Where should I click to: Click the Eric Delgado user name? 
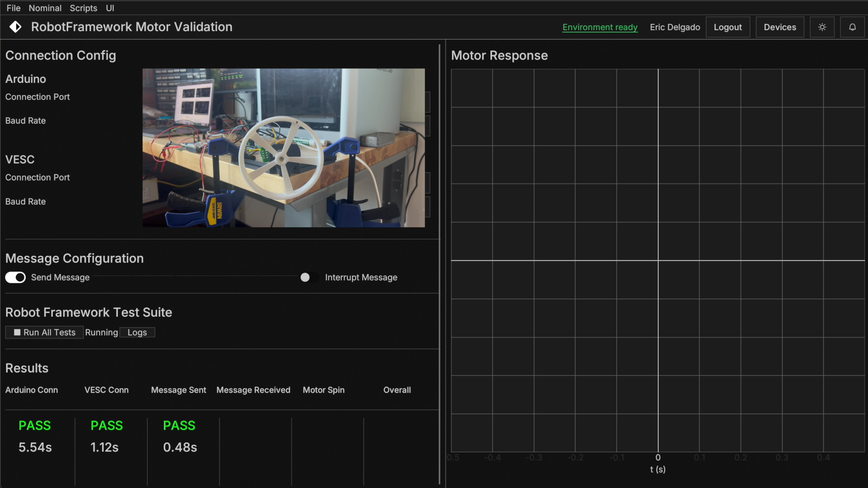(x=675, y=27)
